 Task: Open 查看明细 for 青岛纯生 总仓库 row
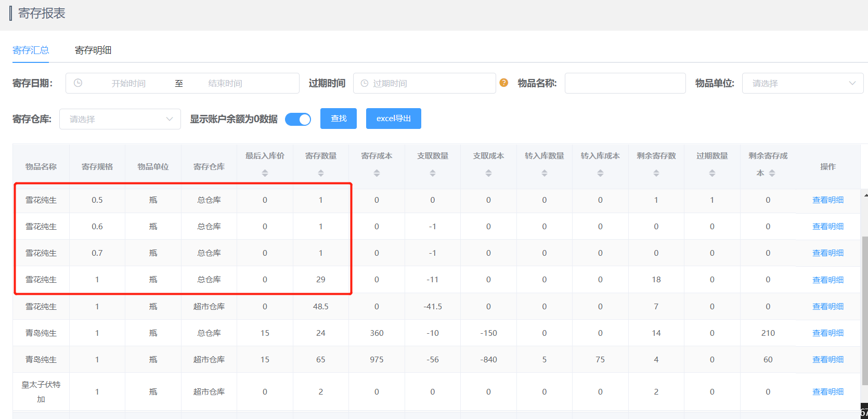tap(828, 333)
